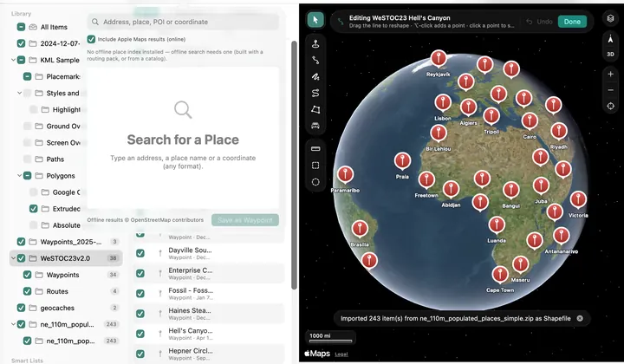Uncheck the geocaches folder checkbox
Screen dimensions: 624x364
pyautogui.click(x=21, y=308)
